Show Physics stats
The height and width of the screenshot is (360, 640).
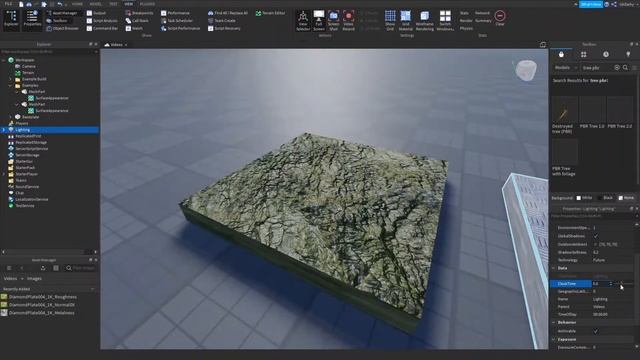[x=466, y=28]
